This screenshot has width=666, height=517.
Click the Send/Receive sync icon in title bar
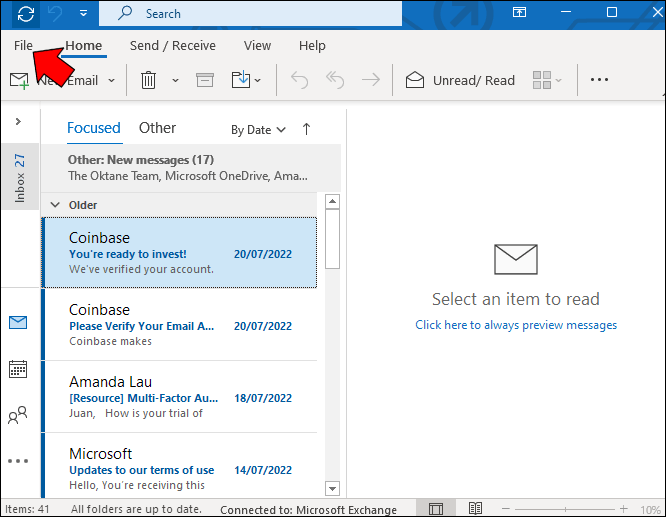[26, 14]
